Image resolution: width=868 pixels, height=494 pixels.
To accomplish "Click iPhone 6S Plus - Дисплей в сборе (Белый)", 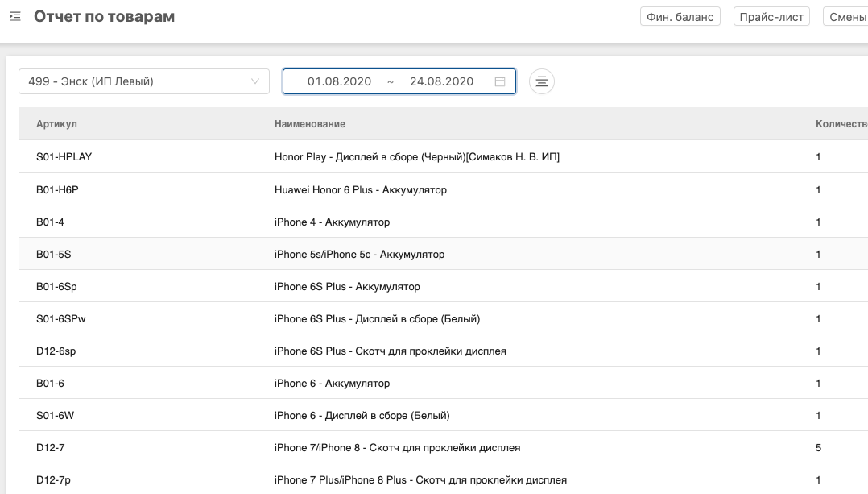I will (x=377, y=318).
